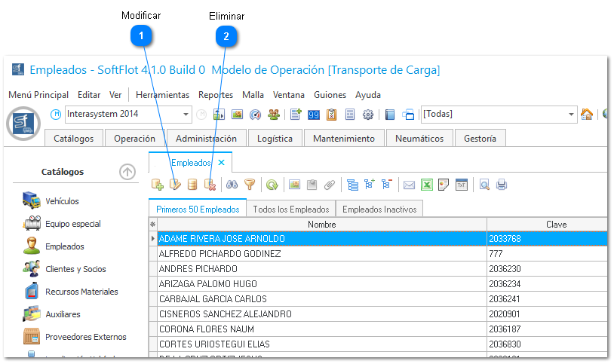Click the Modificar (edit) employee icon
614x364 pixels.
point(175,184)
